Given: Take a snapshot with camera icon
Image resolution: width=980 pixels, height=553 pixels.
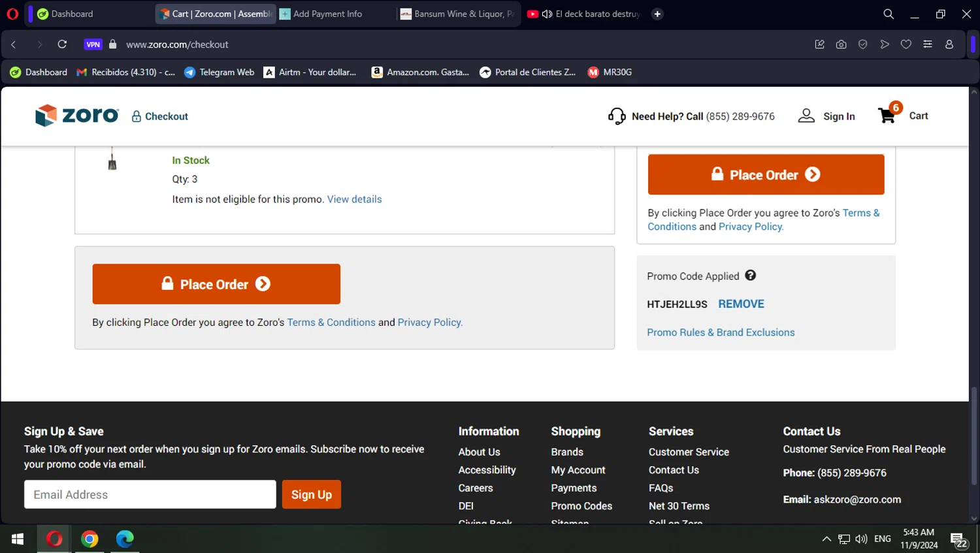Looking at the screenshot, I should (841, 44).
